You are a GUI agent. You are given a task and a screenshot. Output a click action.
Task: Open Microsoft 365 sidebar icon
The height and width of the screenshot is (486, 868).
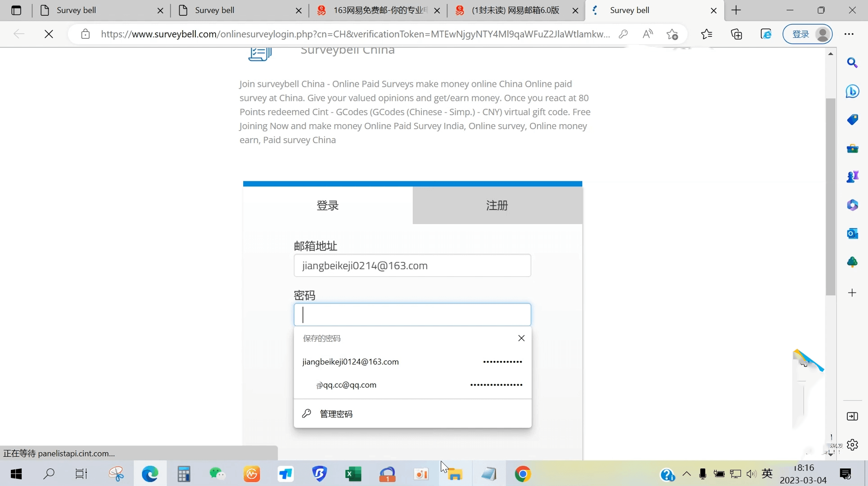click(852, 205)
